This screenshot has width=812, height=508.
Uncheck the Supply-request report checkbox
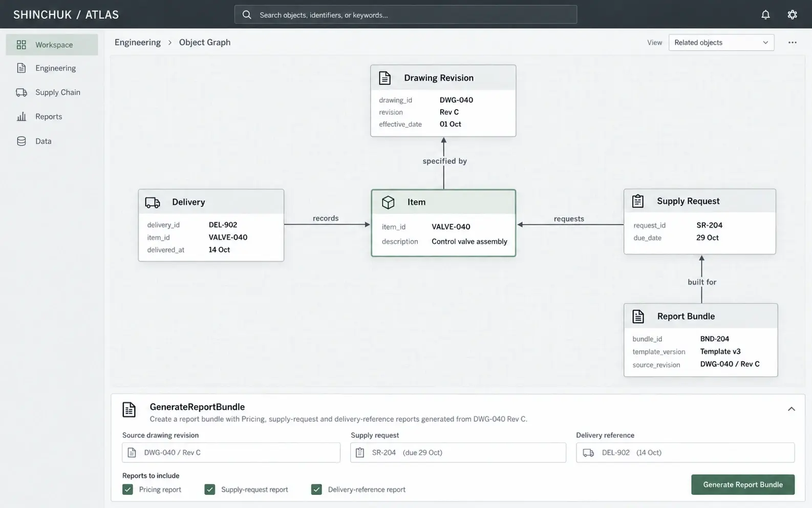(x=209, y=490)
